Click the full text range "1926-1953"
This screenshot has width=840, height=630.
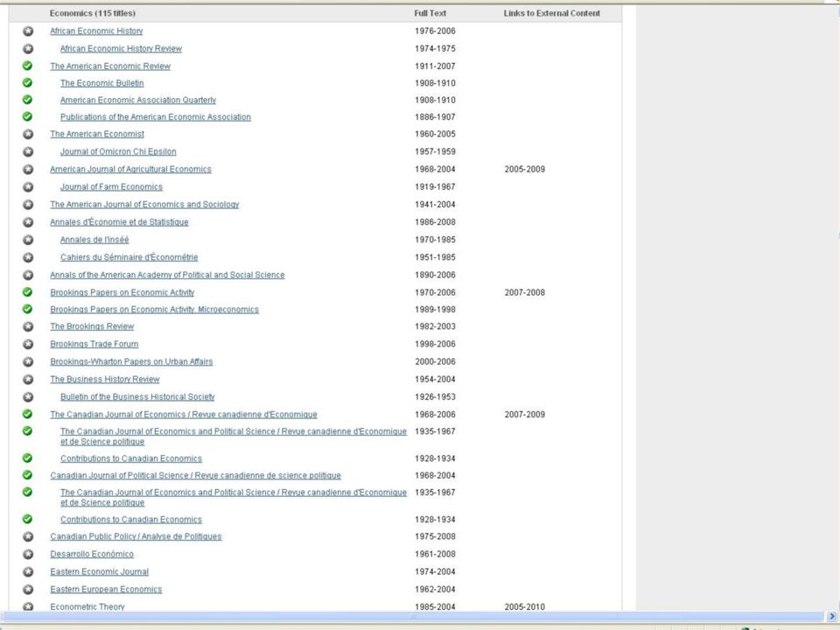point(435,397)
